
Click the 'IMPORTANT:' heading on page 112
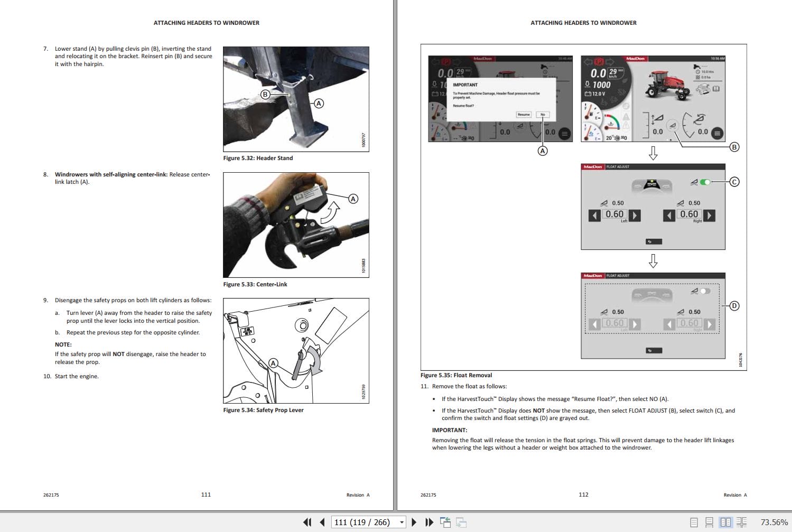pos(450,430)
